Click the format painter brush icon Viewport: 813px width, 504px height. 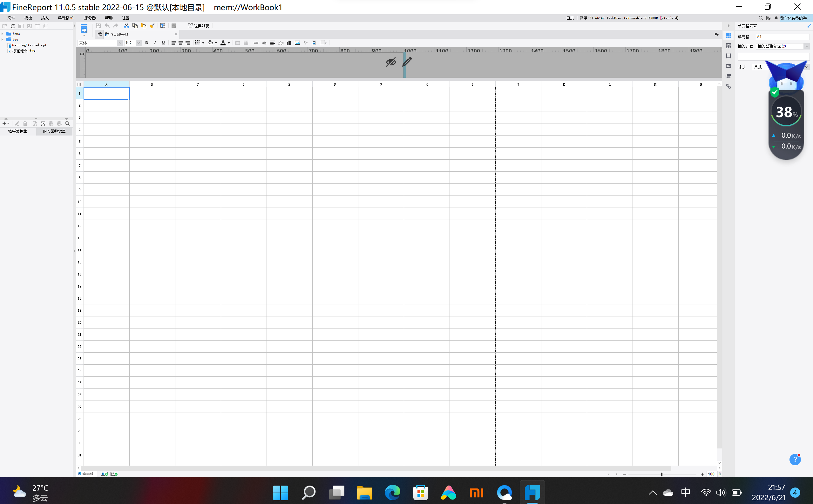click(152, 26)
